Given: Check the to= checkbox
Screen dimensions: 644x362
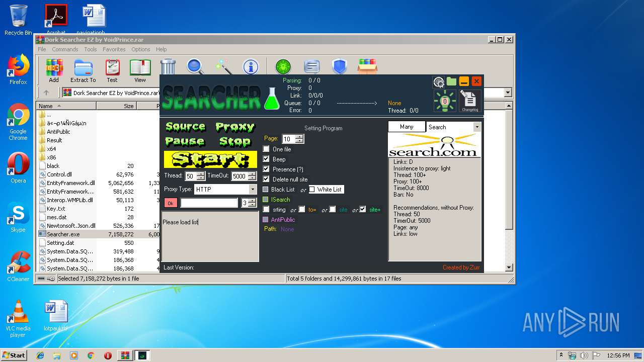Looking at the screenshot, I should [x=301, y=209].
